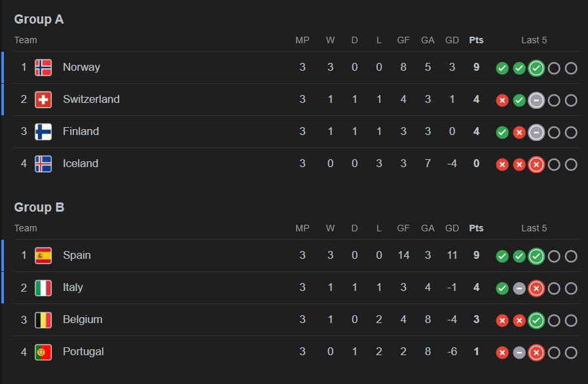The height and width of the screenshot is (384, 588).
Task: Click the Iceland flag icon
Action: pos(43,164)
